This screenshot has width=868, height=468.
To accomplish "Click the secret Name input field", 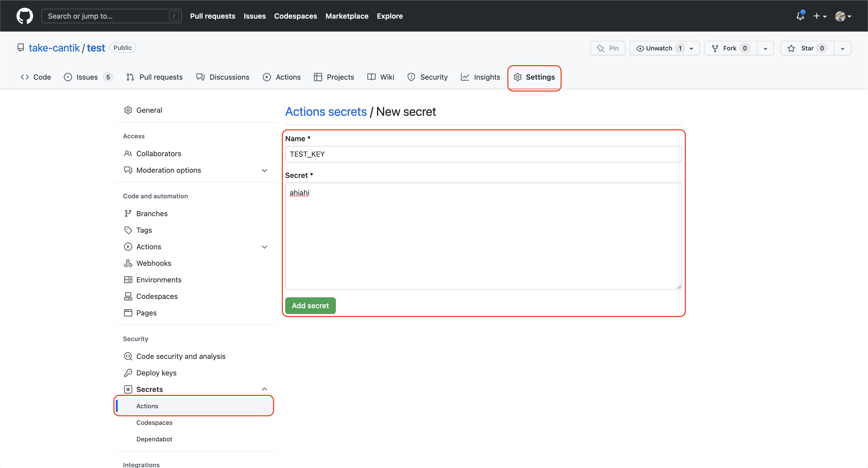I will [x=483, y=154].
